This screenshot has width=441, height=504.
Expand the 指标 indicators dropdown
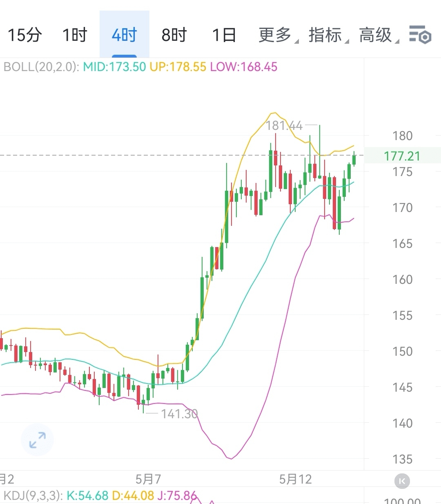[328, 35]
